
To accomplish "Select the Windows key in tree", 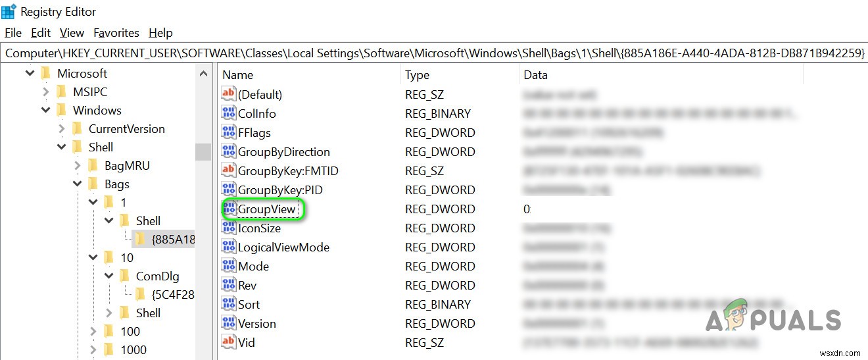I will (x=97, y=110).
